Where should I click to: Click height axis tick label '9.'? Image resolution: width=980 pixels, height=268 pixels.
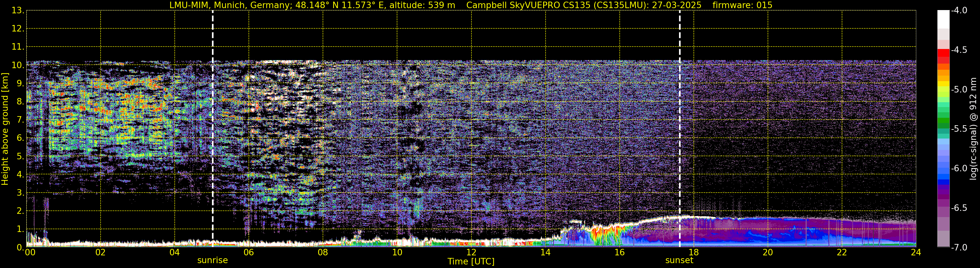pos(20,83)
